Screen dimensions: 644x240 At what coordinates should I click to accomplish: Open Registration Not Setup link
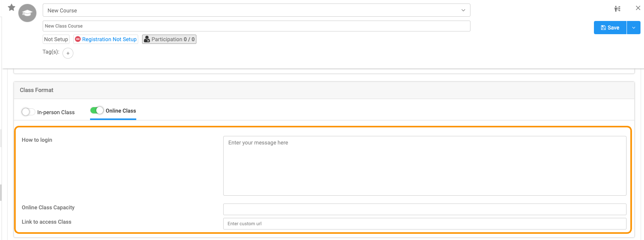click(109, 39)
